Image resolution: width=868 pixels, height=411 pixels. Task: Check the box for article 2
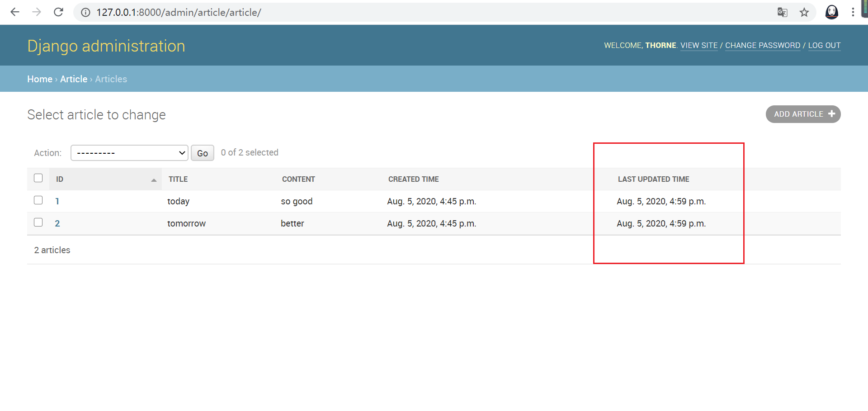[38, 222]
